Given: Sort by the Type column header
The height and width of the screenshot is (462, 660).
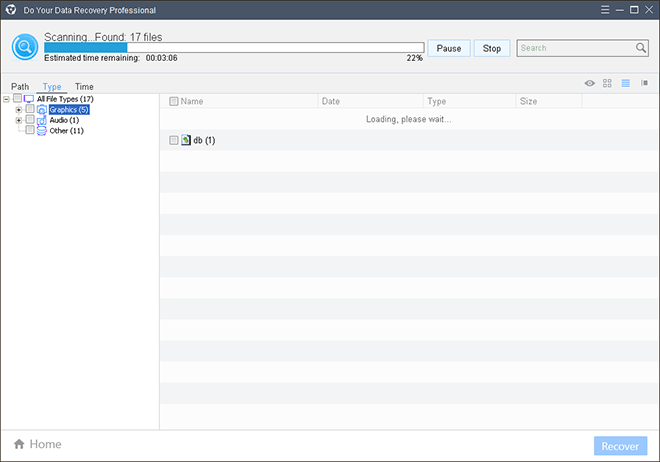Looking at the screenshot, I should (x=436, y=101).
